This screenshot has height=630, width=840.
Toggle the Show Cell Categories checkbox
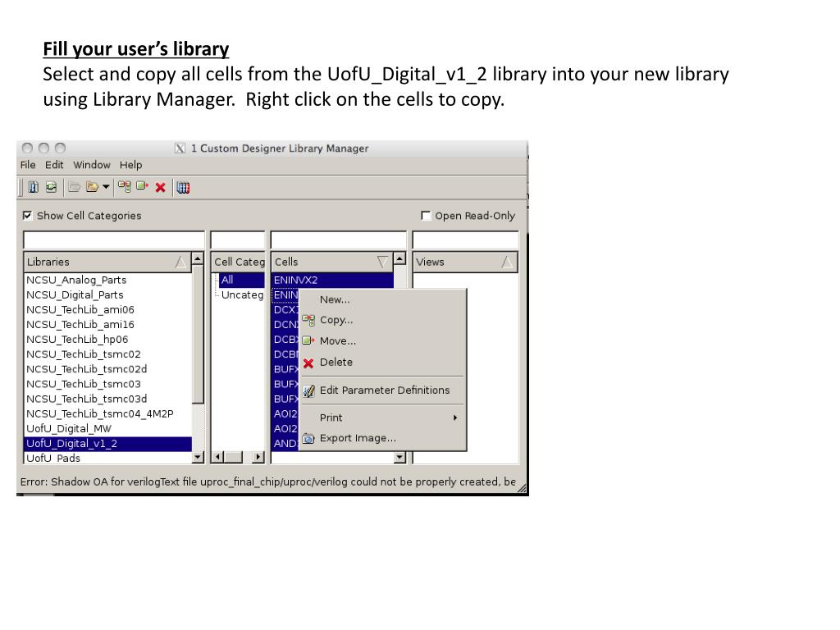pyautogui.click(x=27, y=216)
